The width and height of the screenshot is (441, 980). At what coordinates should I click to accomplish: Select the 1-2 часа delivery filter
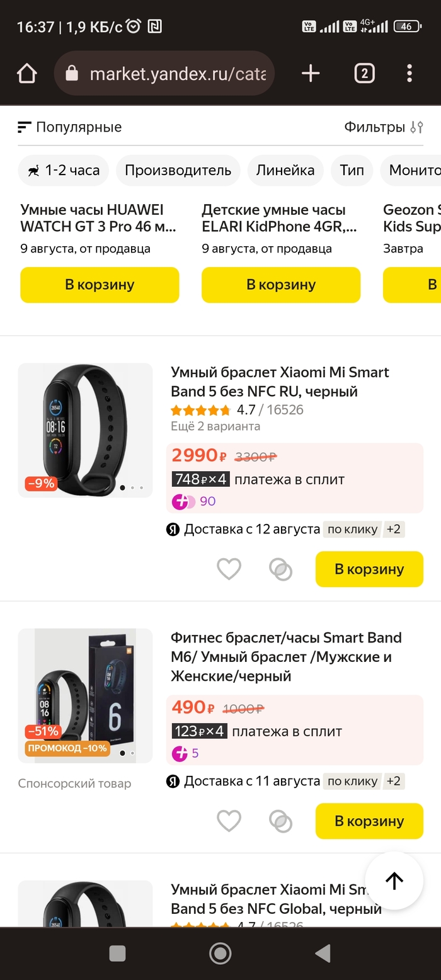pos(63,170)
